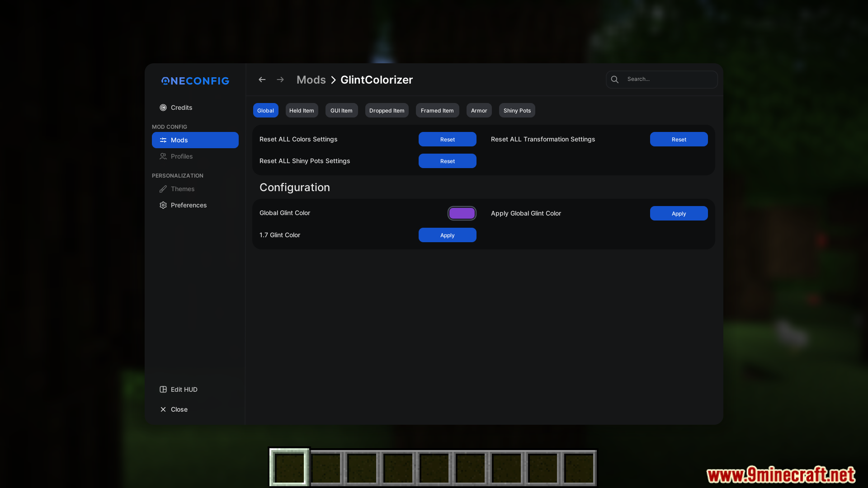Switch to GUI Item tab
This screenshot has width=868, height=488.
pyautogui.click(x=341, y=110)
